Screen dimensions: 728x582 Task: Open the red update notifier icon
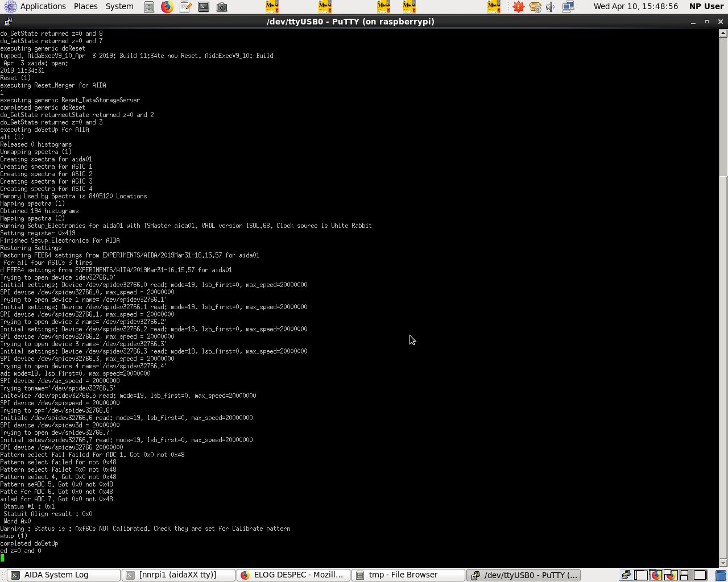518,7
